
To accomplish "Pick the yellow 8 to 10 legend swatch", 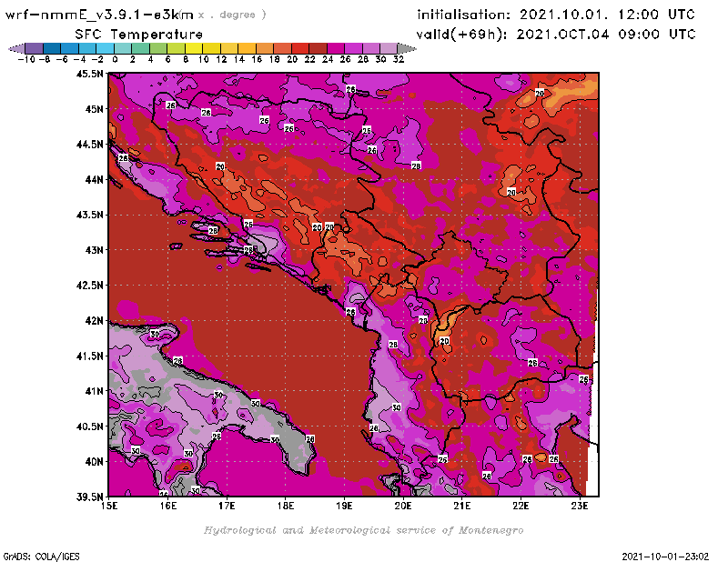I will pyautogui.click(x=194, y=48).
